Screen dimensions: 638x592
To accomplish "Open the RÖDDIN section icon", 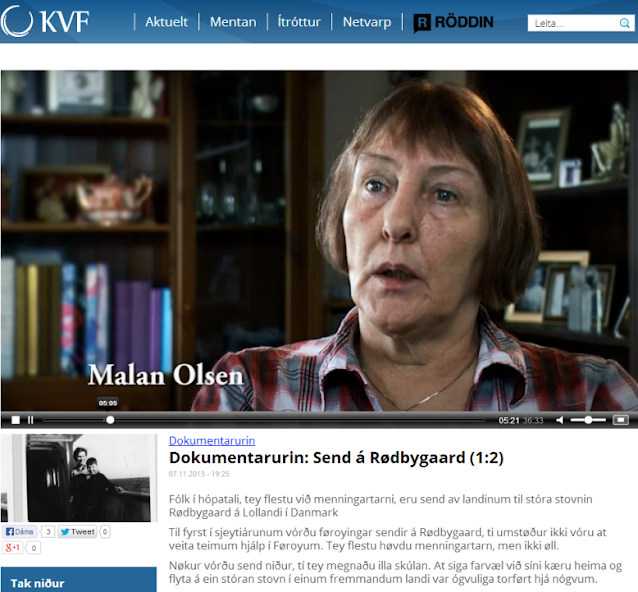I will pyautogui.click(x=422, y=23).
